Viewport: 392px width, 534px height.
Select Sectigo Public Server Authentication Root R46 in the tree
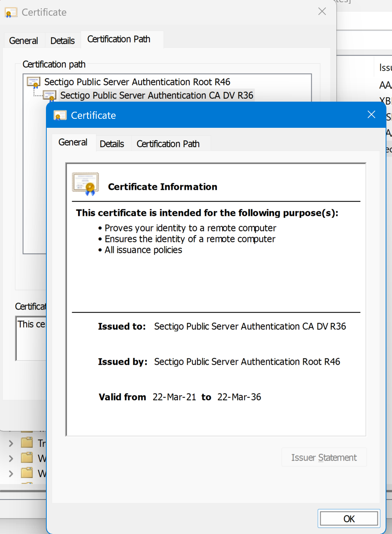coord(137,82)
